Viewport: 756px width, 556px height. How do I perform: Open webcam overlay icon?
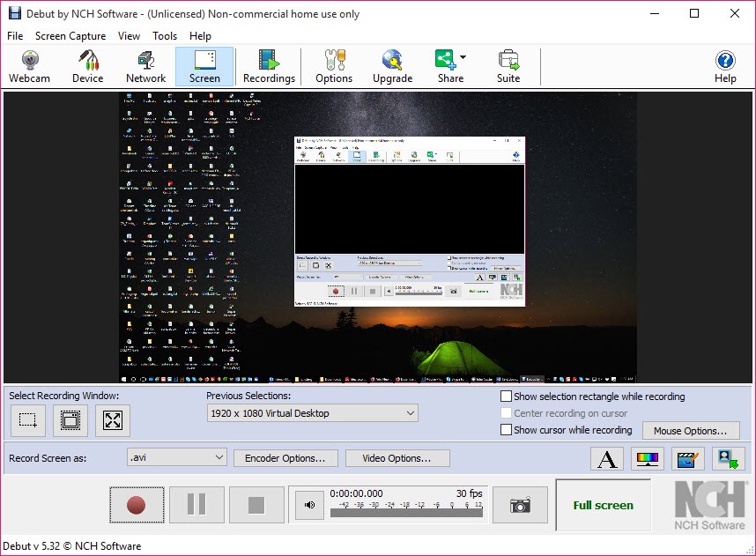(x=729, y=458)
